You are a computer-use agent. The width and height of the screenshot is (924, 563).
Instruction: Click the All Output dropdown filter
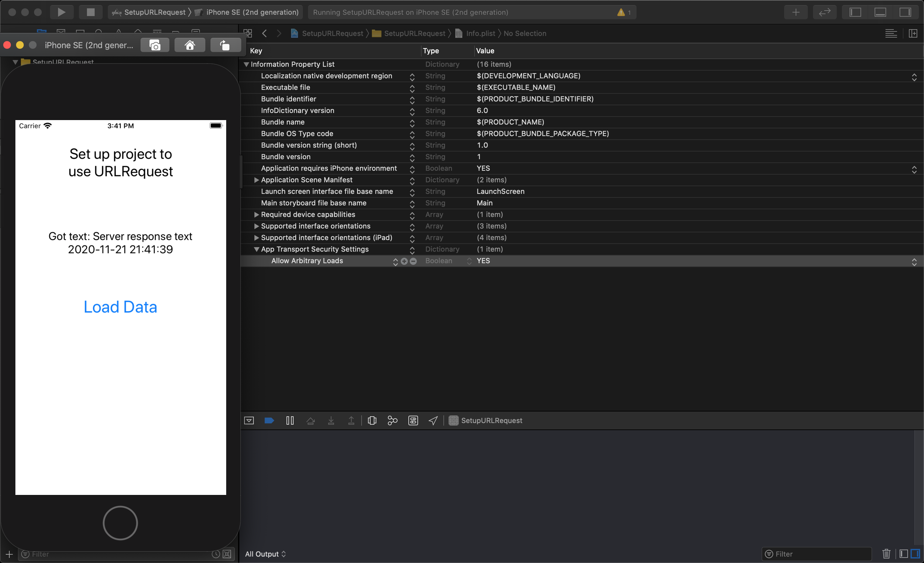[x=265, y=554]
